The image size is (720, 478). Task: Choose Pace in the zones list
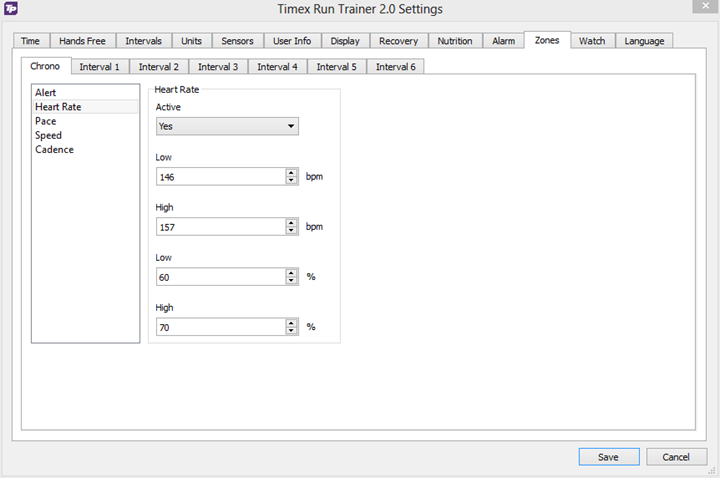point(85,121)
